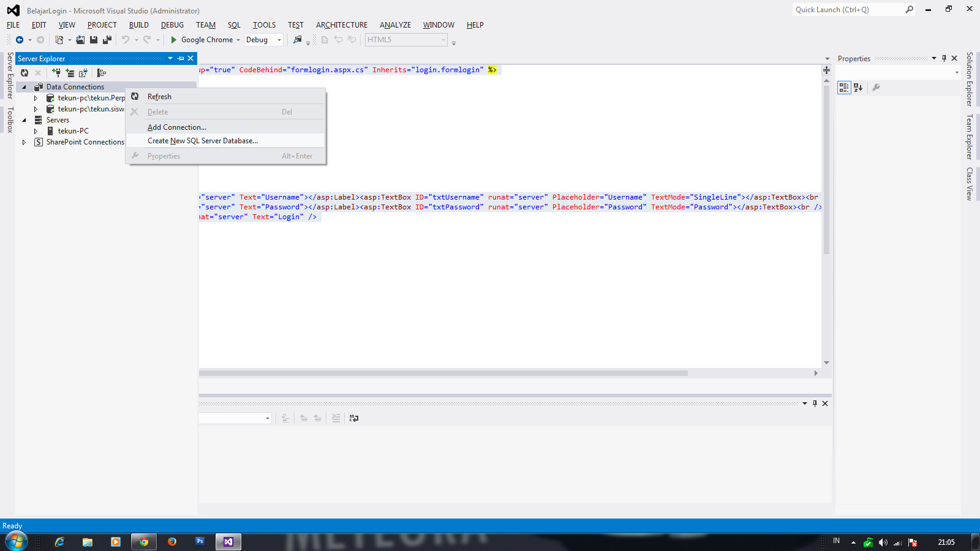Click the Undo icon in the toolbar

click(x=126, y=39)
